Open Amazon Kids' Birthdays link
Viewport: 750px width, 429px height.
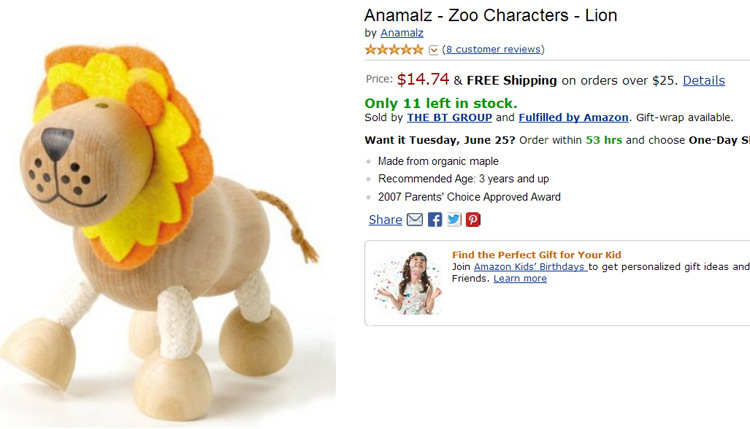pos(530,267)
